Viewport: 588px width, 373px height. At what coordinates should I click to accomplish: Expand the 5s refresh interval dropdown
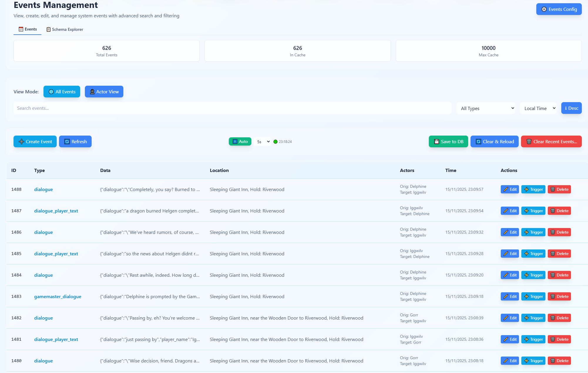click(x=262, y=142)
